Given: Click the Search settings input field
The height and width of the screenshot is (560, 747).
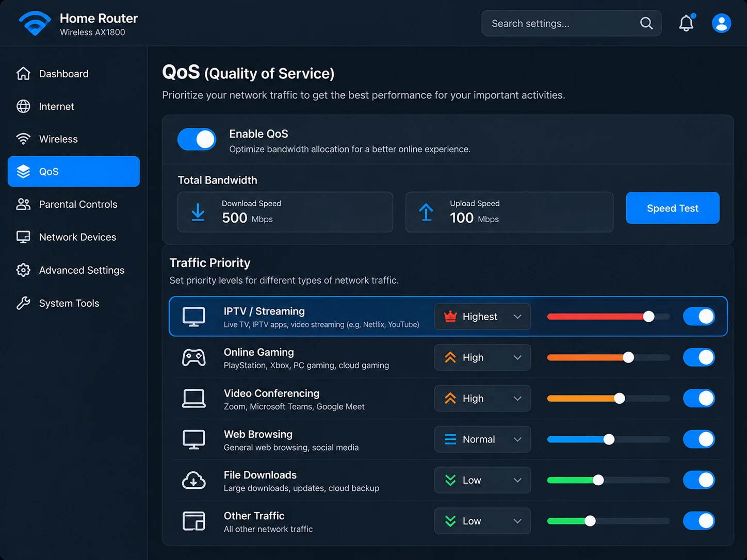Looking at the screenshot, I should point(572,23).
